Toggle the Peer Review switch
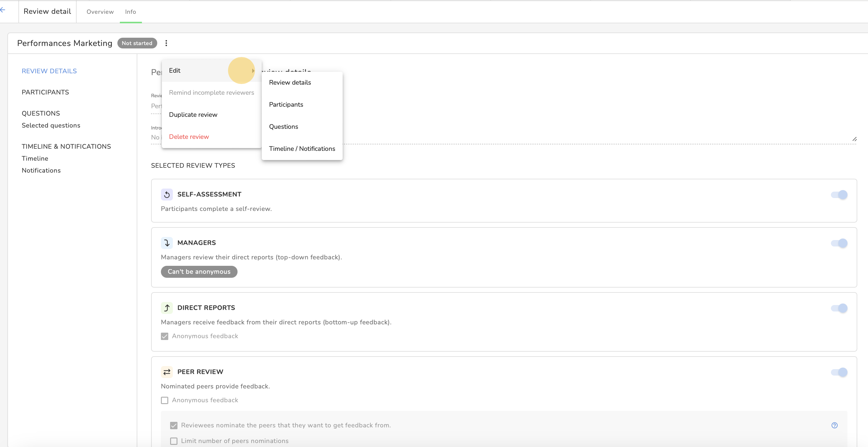Screen dimensions: 868x447 point(839,372)
